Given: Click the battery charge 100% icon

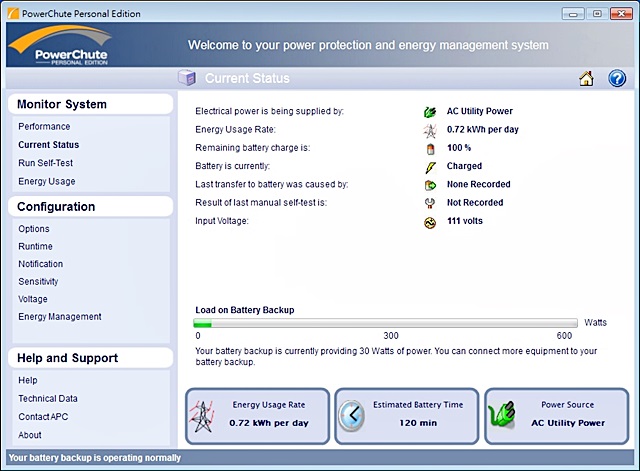Looking at the screenshot, I should tap(430, 149).
